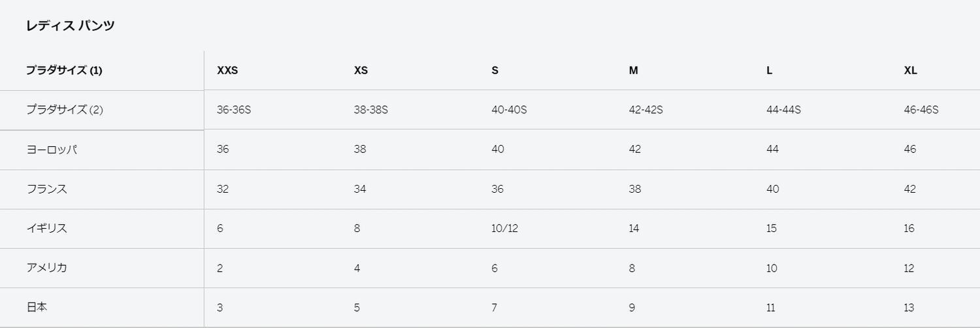The image size is (980, 328).
Task: Click the XL column header
Action: [911, 71]
